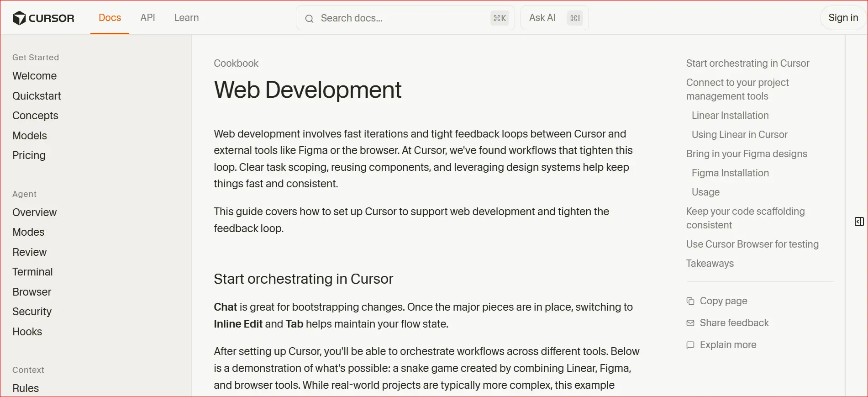This screenshot has width=868, height=397.
Task: Open the Terminal page
Action: tap(32, 272)
